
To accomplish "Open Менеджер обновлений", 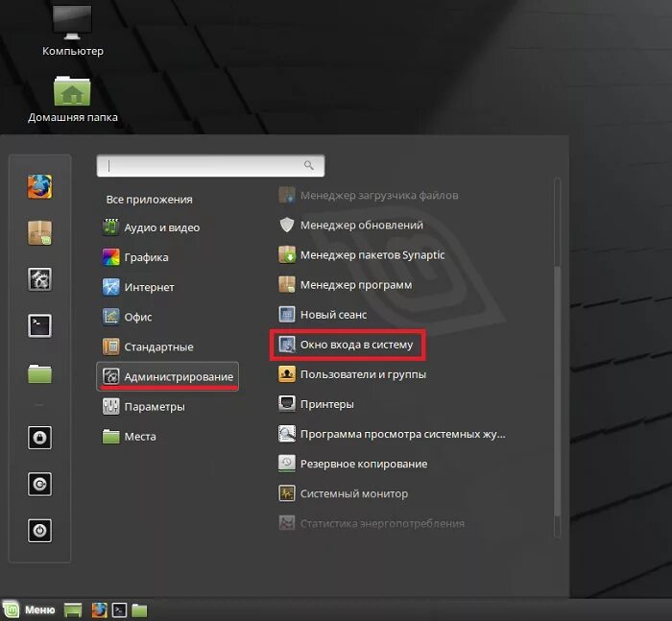I will [350, 225].
